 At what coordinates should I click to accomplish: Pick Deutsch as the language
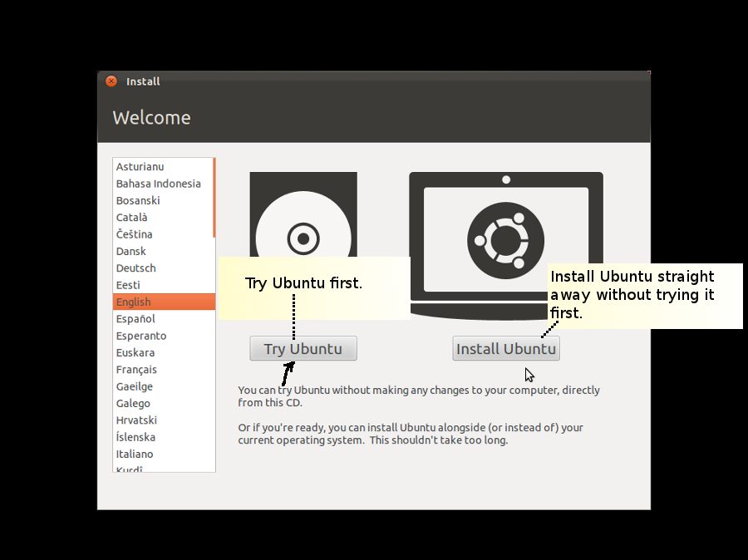coord(164,268)
